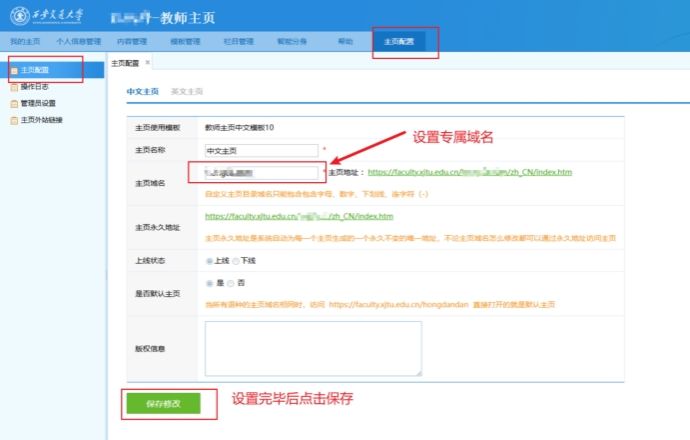Click the 主页配置 sidebar folder icon

[x=13, y=71]
